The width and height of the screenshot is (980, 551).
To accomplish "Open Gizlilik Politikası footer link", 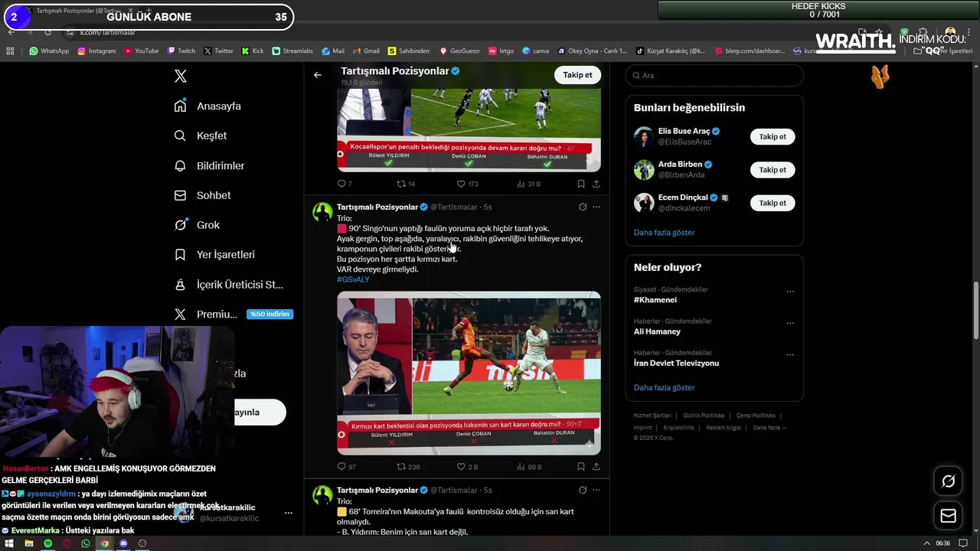I will point(704,416).
